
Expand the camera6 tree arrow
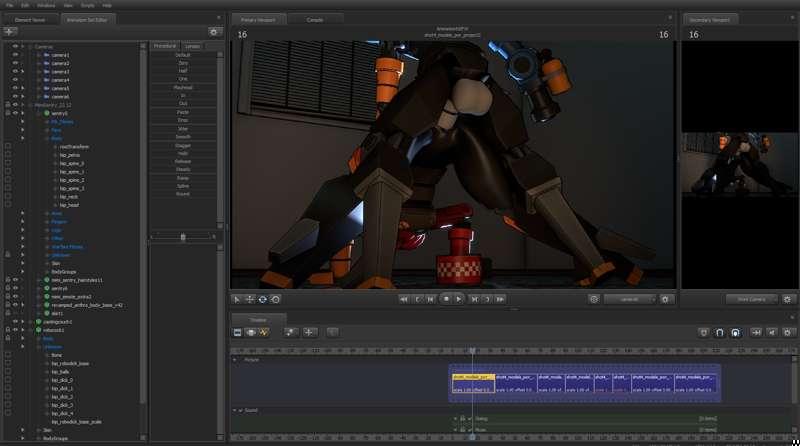22,96
